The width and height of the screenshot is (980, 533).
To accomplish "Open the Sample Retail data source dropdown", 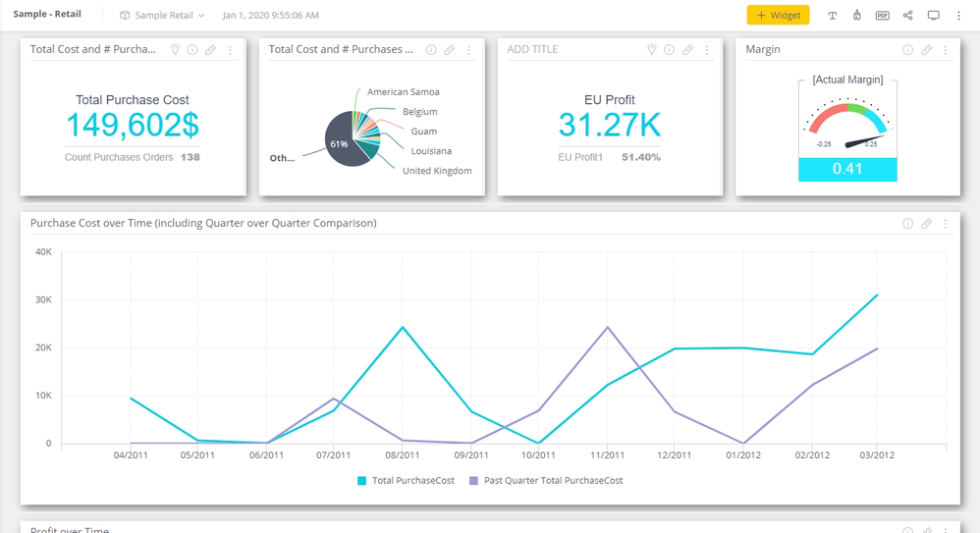I will click(163, 16).
